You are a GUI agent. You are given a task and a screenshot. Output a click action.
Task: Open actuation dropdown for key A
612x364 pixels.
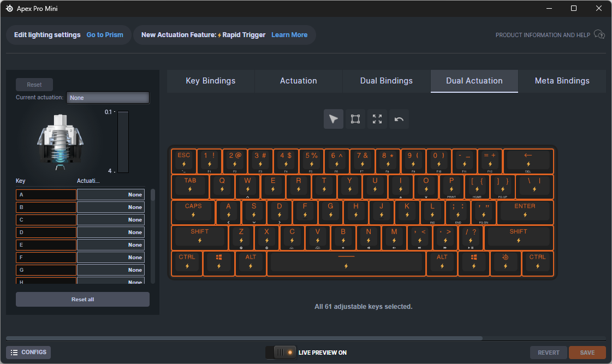pyautogui.click(x=111, y=195)
